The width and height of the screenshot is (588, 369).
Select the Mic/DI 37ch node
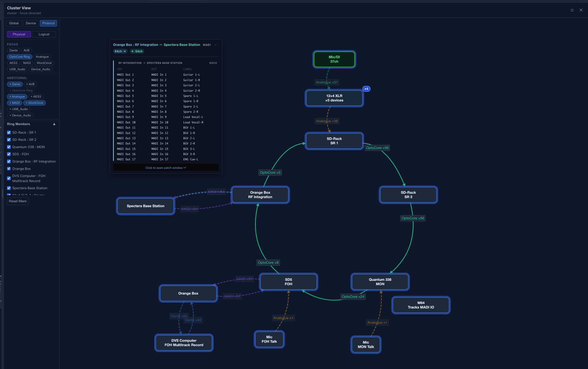click(x=334, y=59)
